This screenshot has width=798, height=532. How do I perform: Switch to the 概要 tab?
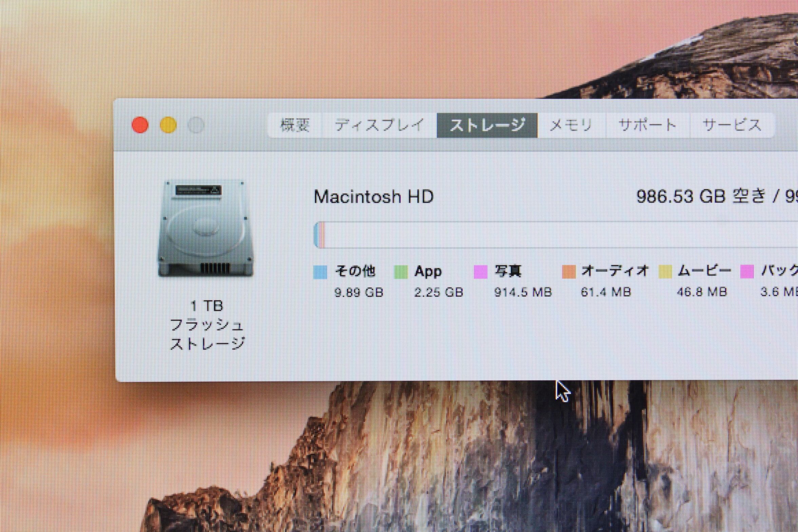(x=294, y=125)
